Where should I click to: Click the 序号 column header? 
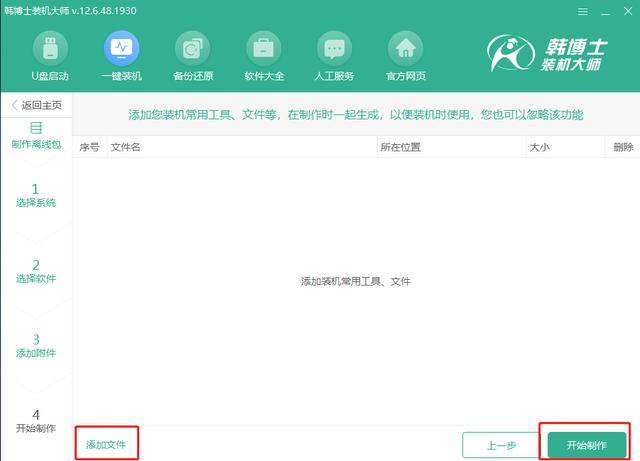coord(89,147)
